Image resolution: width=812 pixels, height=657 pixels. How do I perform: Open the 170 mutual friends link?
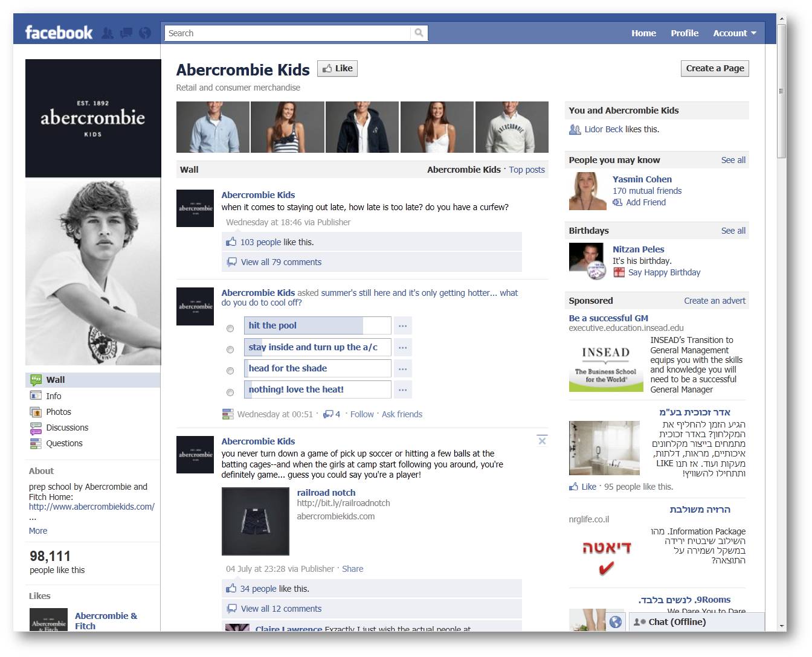pos(647,191)
